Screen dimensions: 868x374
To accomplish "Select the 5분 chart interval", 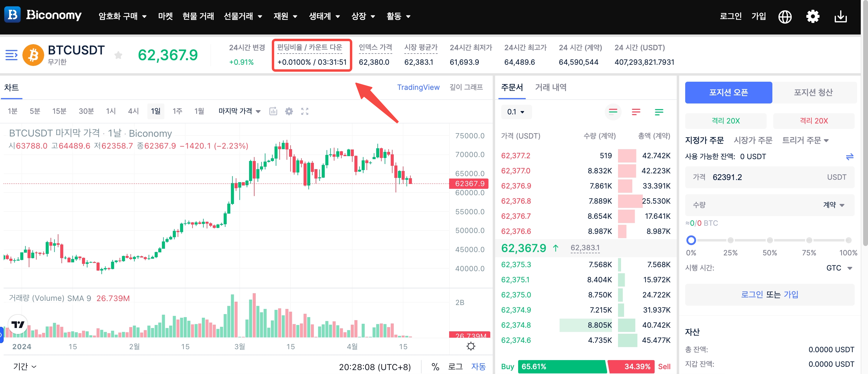I will pos(35,111).
